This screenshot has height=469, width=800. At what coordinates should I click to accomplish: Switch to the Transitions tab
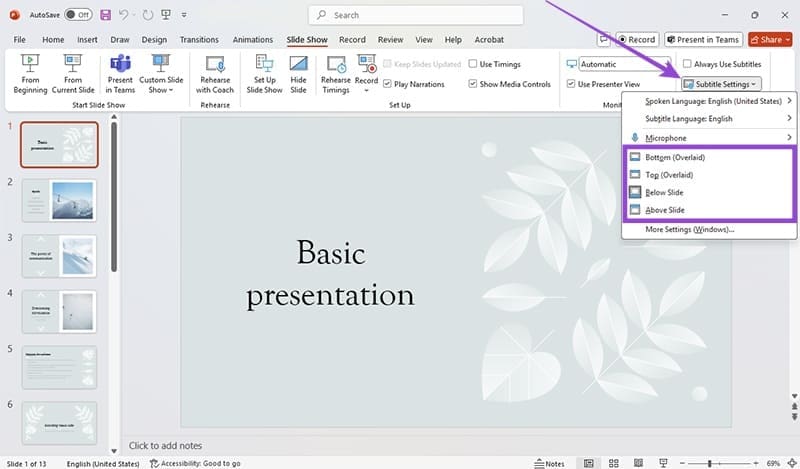pos(199,40)
